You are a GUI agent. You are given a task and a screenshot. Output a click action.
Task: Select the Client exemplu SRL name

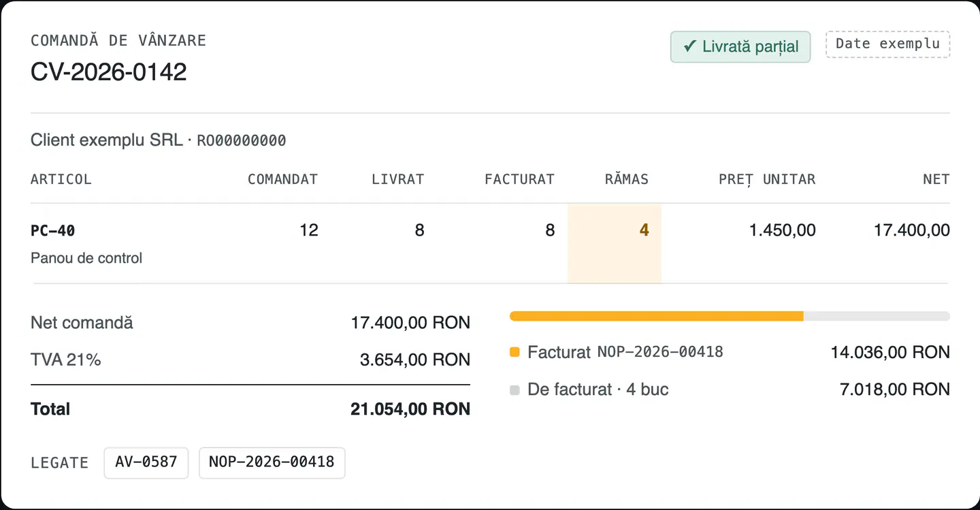107,140
